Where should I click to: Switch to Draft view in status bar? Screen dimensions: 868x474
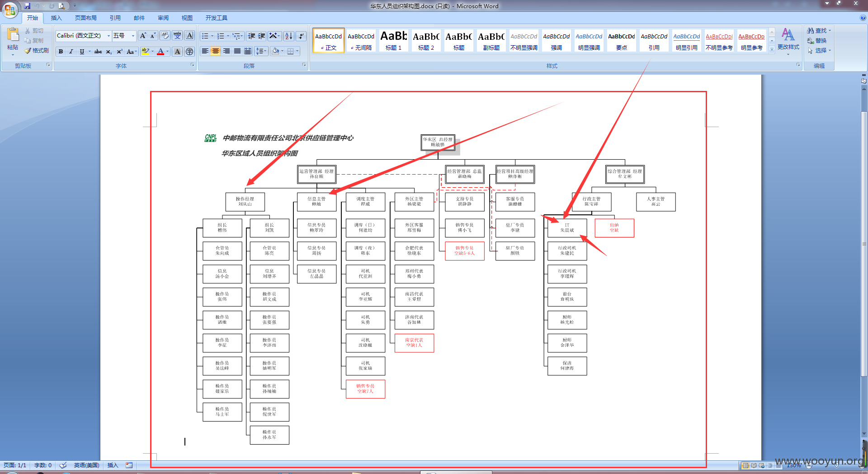pos(778,465)
